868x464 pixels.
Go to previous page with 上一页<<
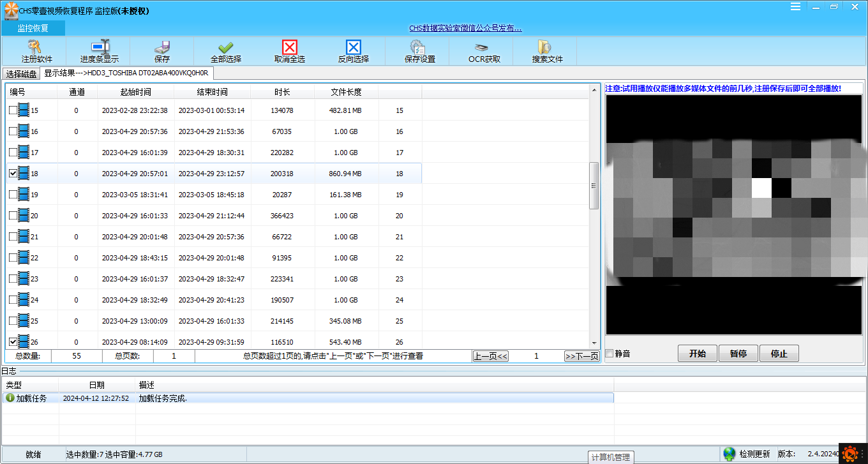490,356
